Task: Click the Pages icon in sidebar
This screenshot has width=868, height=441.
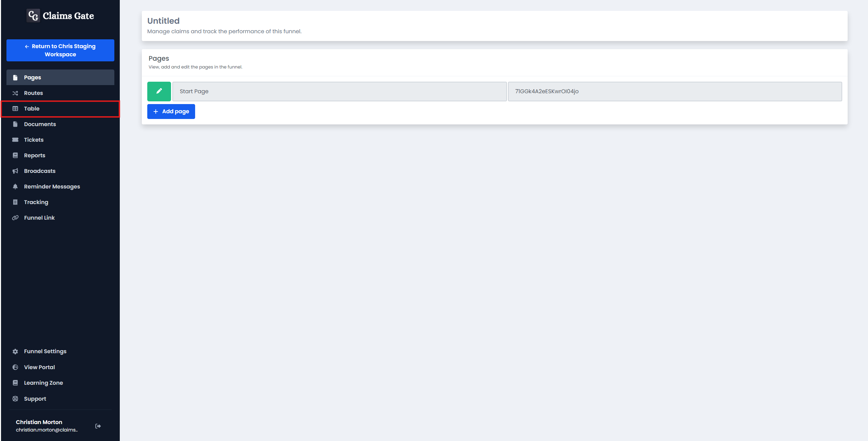Action: click(x=15, y=77)
